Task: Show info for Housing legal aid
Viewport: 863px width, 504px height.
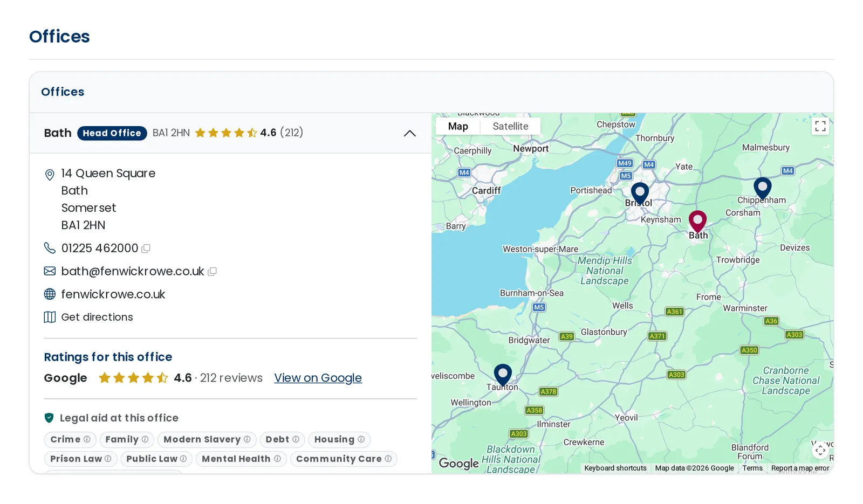Action: click(361, 439)
